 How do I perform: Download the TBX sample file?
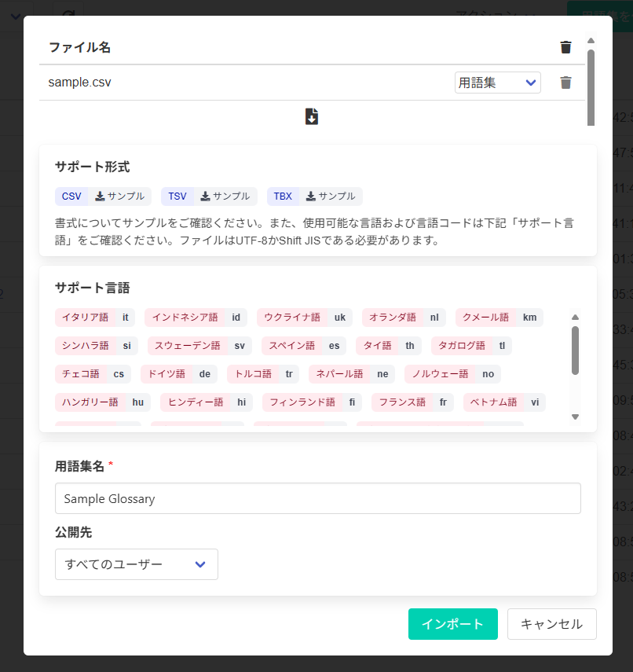(331, 196)
